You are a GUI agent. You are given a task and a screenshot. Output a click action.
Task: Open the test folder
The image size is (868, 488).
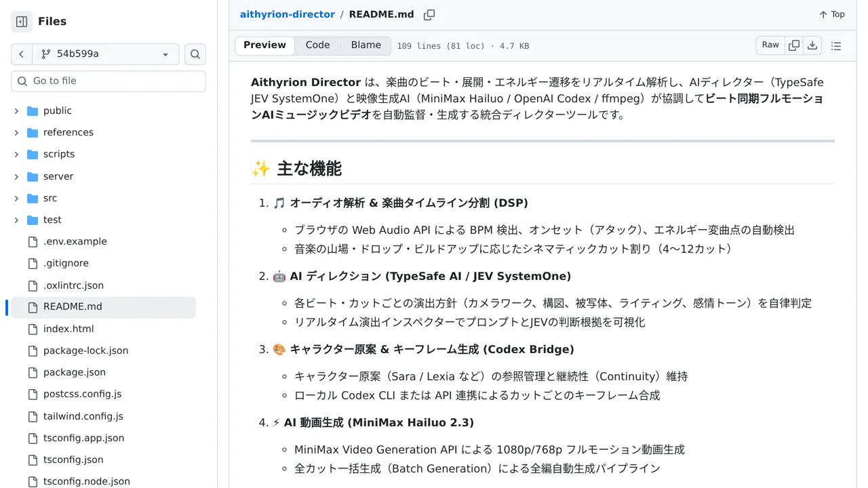[52, 220]
